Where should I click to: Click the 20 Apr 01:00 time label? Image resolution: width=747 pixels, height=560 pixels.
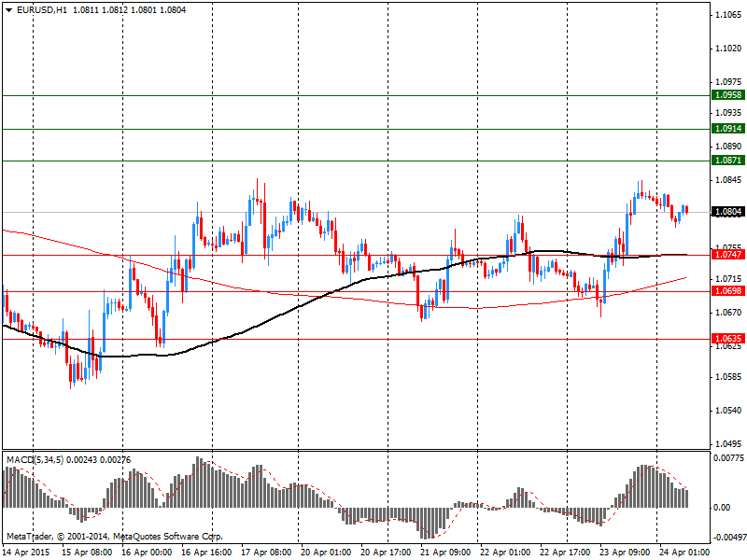point(326,553)
